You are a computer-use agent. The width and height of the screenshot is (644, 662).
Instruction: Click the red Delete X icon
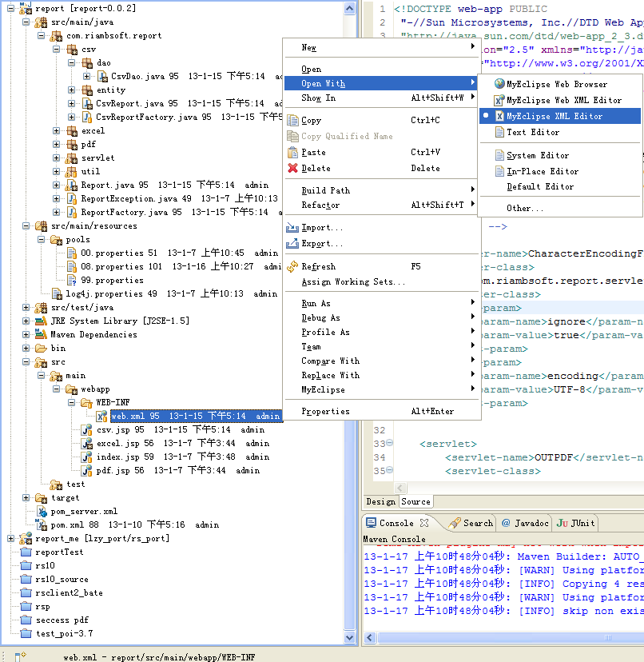pyautogui.click(x=292, y=168)
